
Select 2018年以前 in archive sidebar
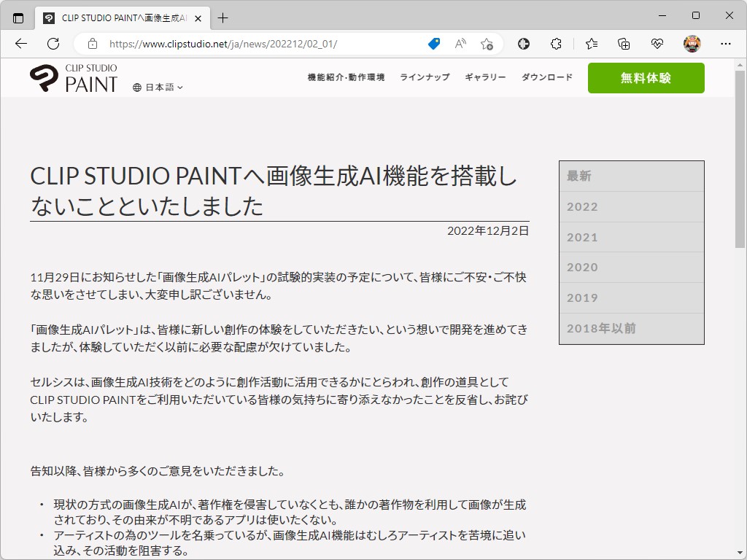(632, 329)
